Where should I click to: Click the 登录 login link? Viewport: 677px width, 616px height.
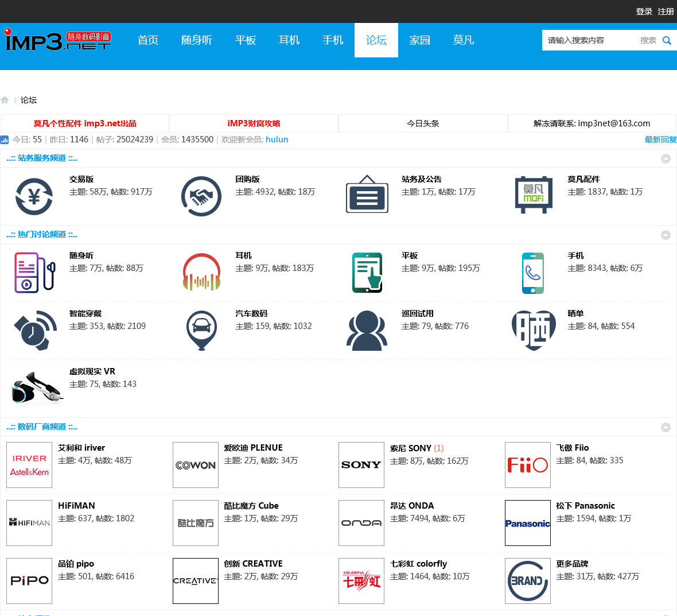tap(644, 11)
